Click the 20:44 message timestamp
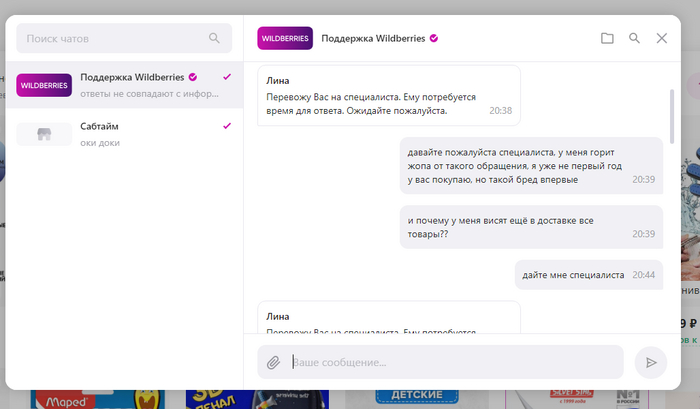This screenshot has width=700, height=409. pos(643,275)
